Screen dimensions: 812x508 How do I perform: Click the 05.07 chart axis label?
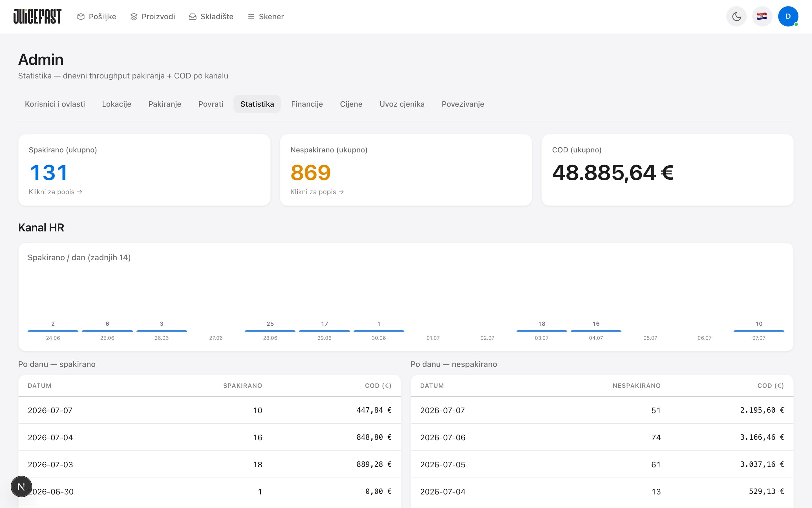click(650, 338)
